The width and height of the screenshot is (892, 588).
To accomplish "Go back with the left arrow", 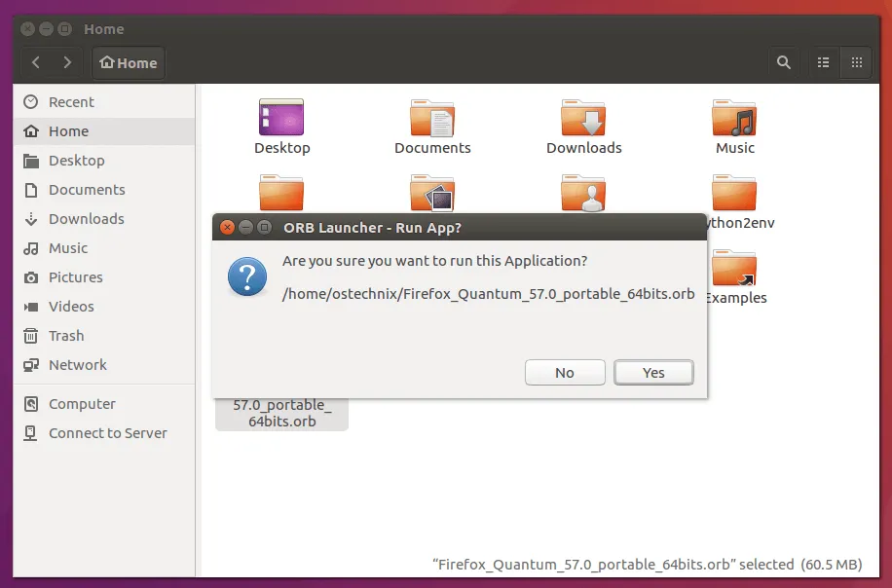I will click(x=36, y=62).
